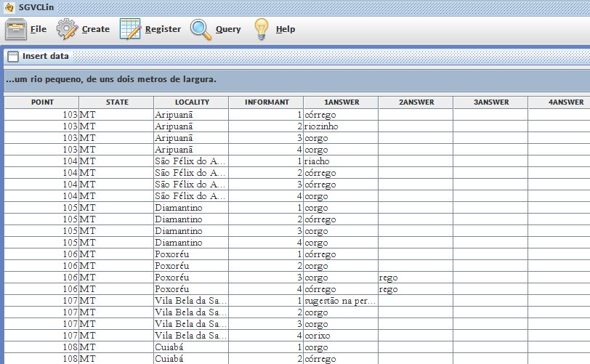
Task: Click the File cabinet icon
Action: 15,29
